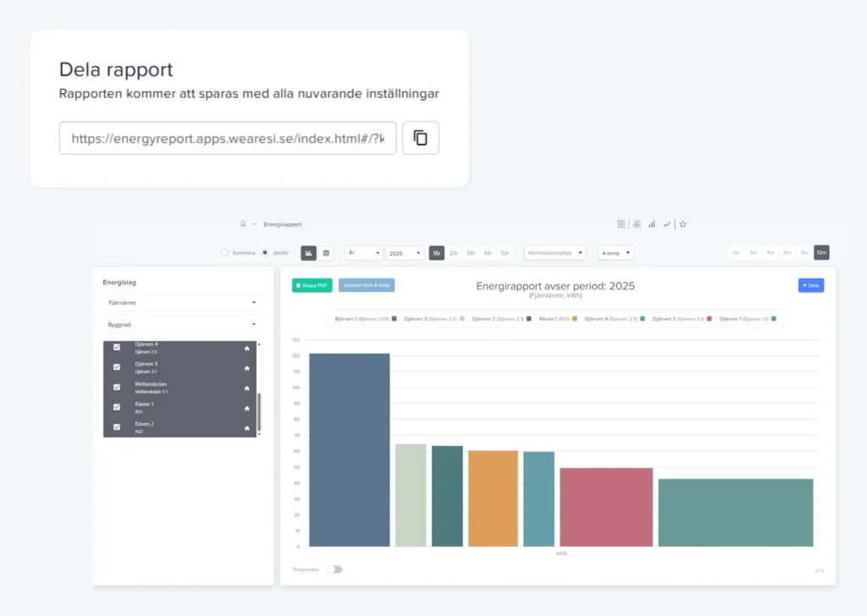Click the blue Dela share button

pos(810,286)
